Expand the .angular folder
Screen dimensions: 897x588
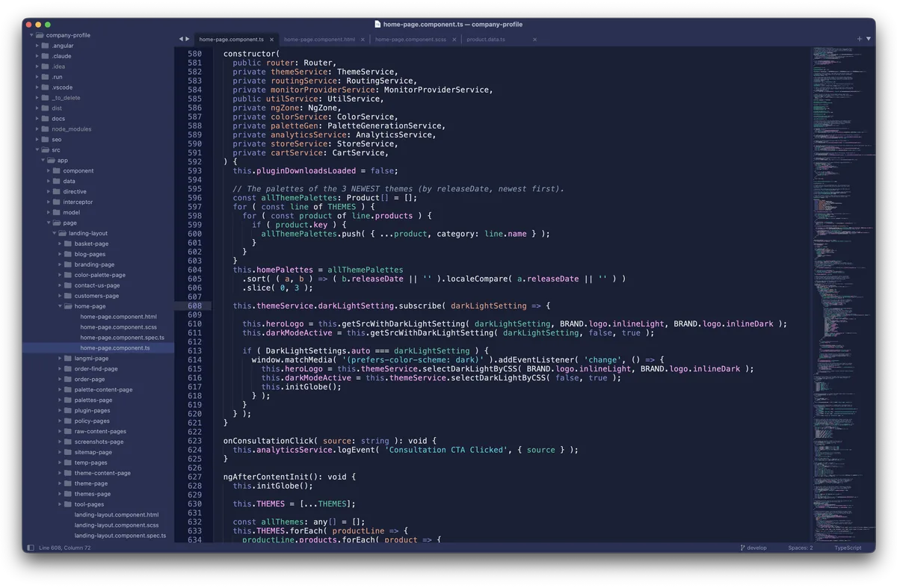click(x=37, y=46)
